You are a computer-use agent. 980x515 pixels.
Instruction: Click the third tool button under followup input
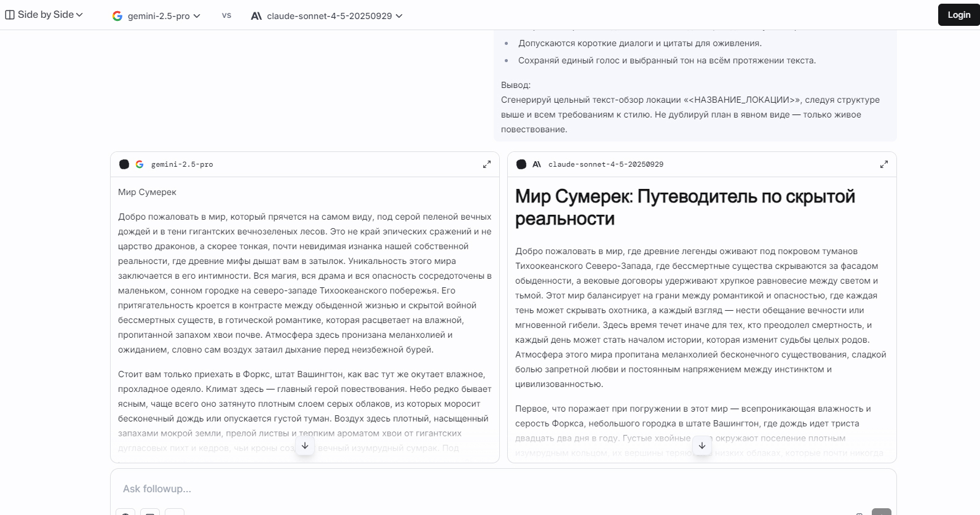tap(175, 512)
